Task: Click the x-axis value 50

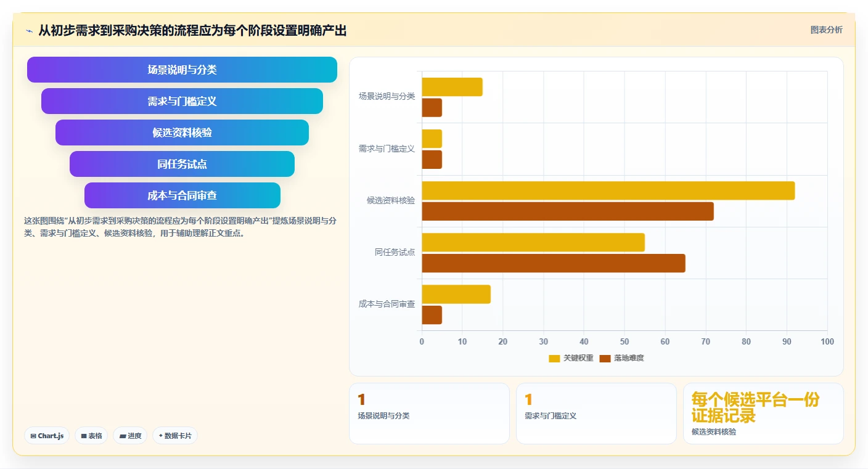Action: point(624,341)
